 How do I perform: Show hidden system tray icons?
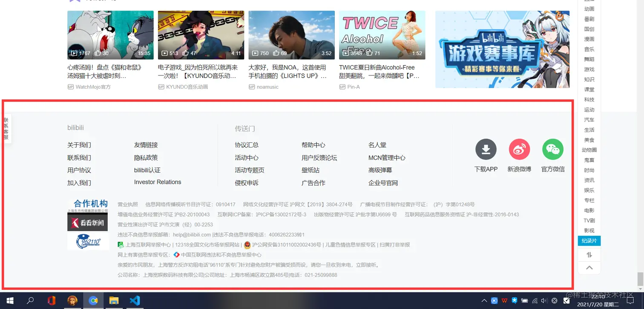(484, 300)
